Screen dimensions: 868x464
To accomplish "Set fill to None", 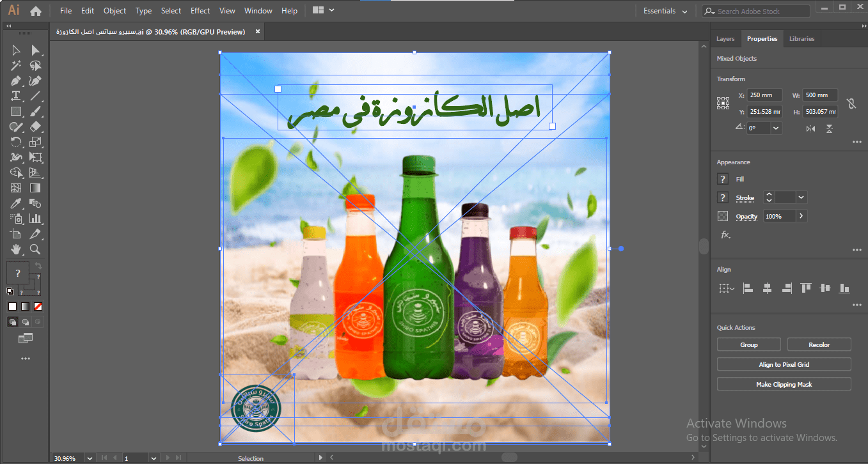I will 38,306.
